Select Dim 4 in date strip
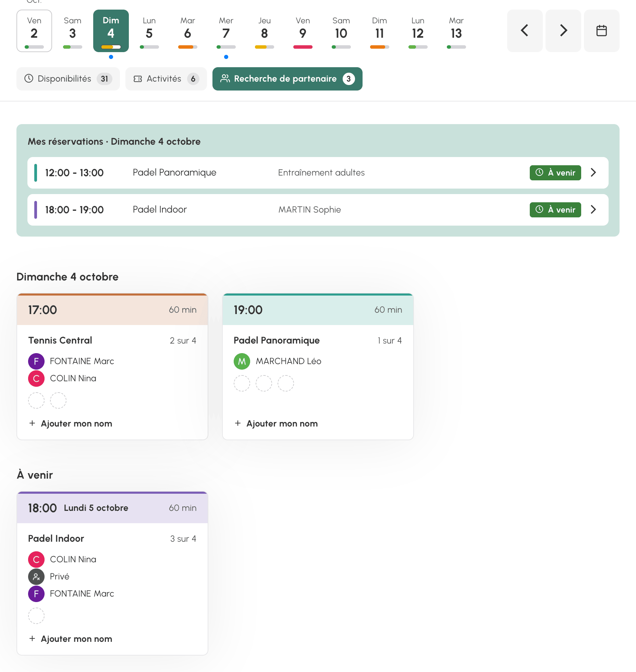This screenshot has height=672, width=636. click(x=111, y=31)
